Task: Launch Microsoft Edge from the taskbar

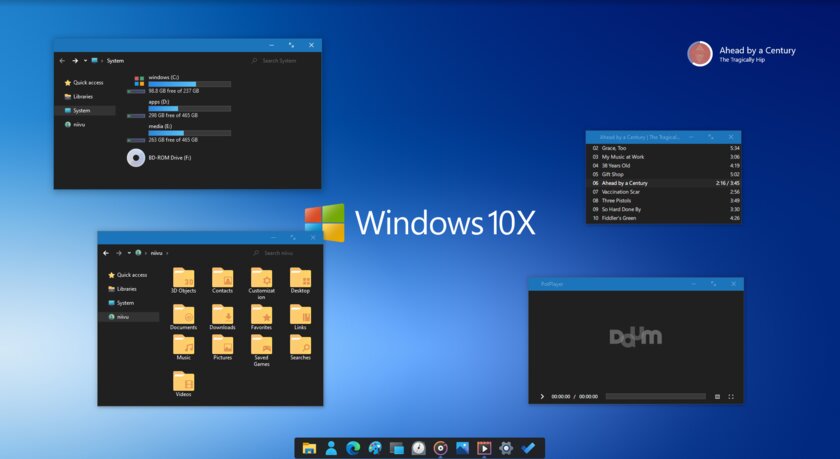Action: (x=353, y=448)
